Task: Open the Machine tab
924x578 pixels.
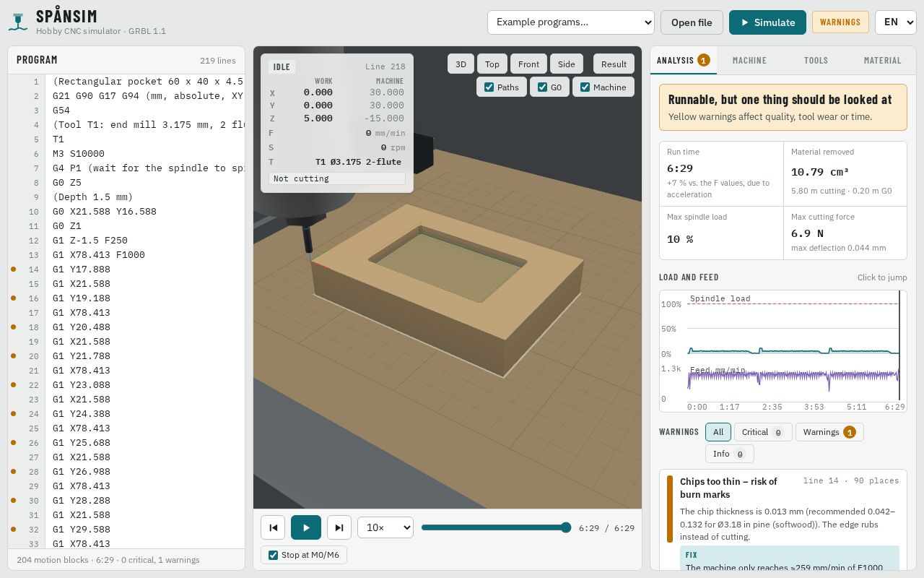Action: pyautogui.click(x=749, y=60)
